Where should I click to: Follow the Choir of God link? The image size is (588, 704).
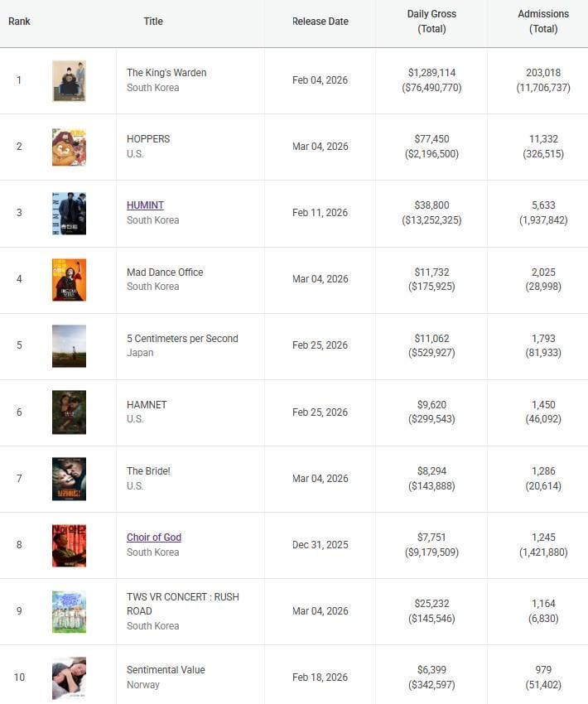(154, 538)
